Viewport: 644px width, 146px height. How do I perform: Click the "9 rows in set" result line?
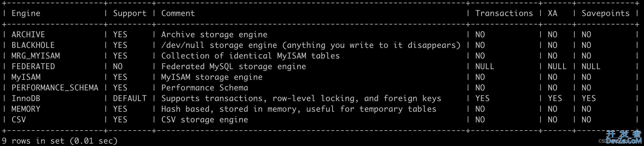click(59, 141)
